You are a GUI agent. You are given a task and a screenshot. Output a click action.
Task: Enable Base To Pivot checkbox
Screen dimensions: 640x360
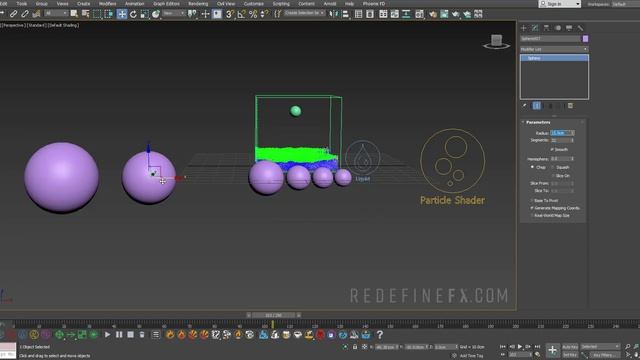click(532, 200)
